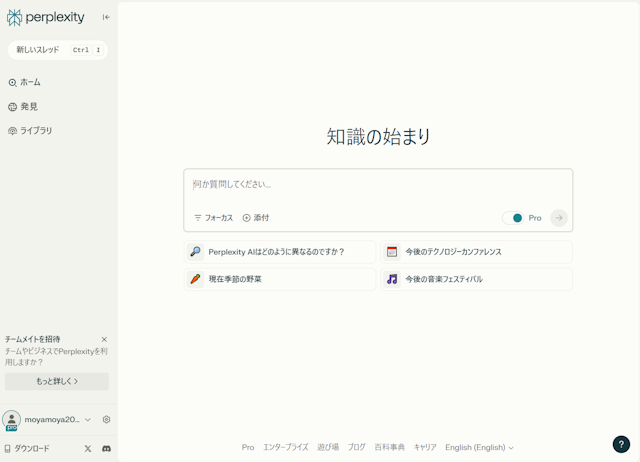This screenshot has width=640, height=462.
Task: Open ホーム in the sidebar
Action: pos(24,82)
